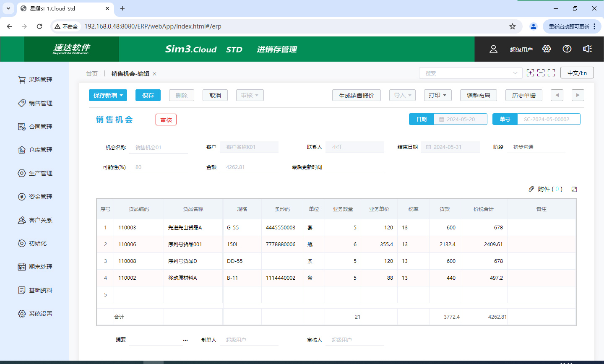Click the attachment paperclip icon

pos(531,189)
